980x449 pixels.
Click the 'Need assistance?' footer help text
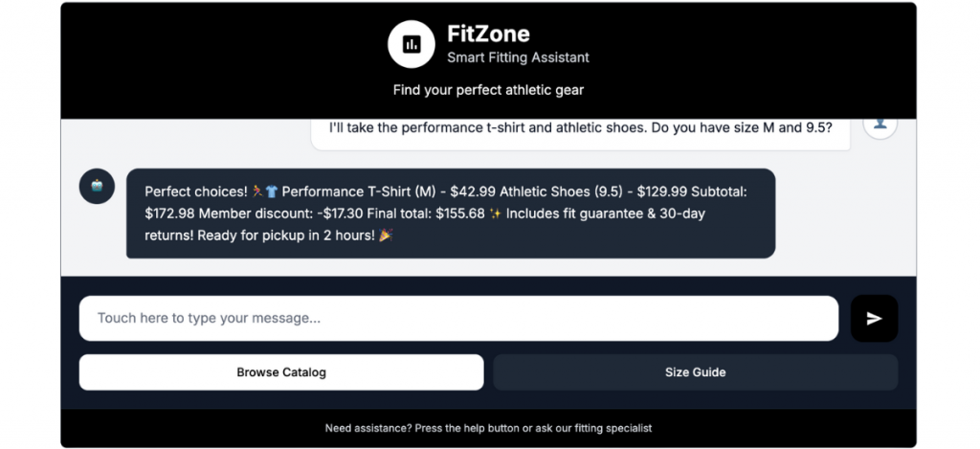pyautogui.click(x=488, y=428)
